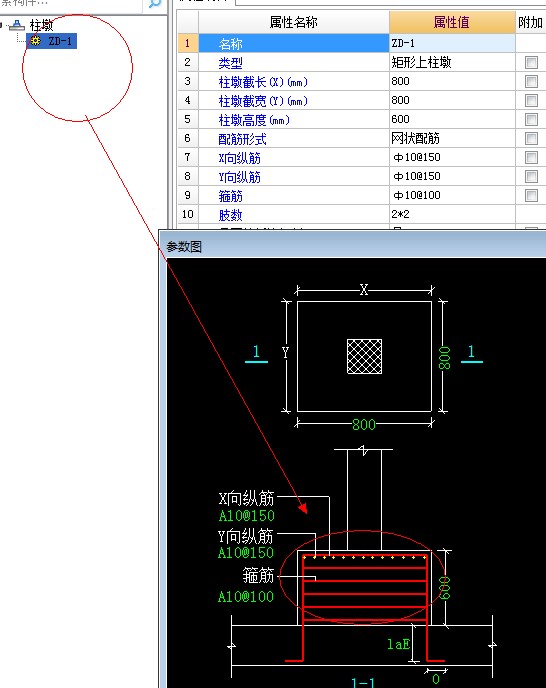Toggle the 附加 checkbox for 柱墩高度

click(531, 119)
